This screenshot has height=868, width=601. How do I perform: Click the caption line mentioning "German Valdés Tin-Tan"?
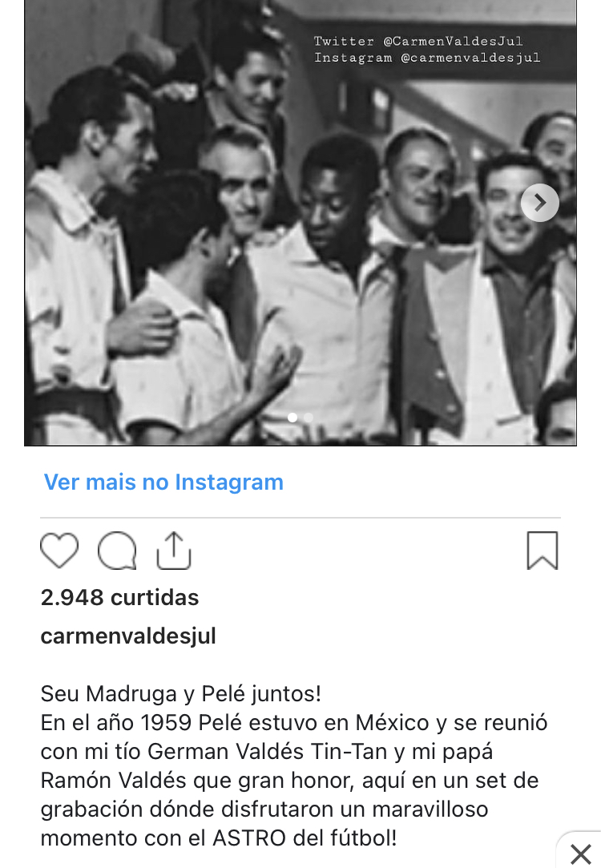(x=267, y=751)
